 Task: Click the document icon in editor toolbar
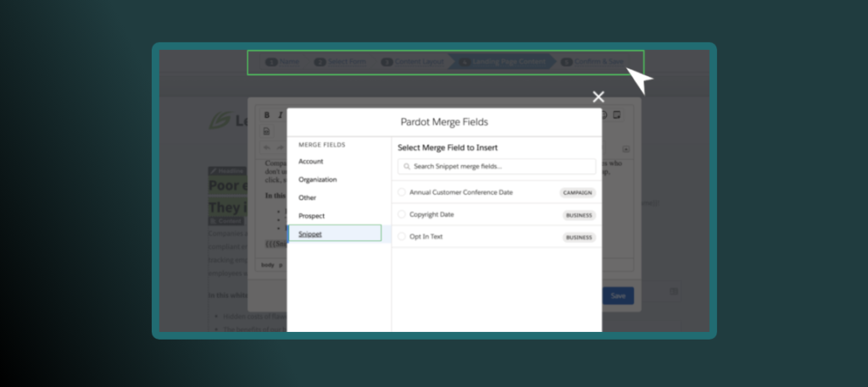click(266, 131)
